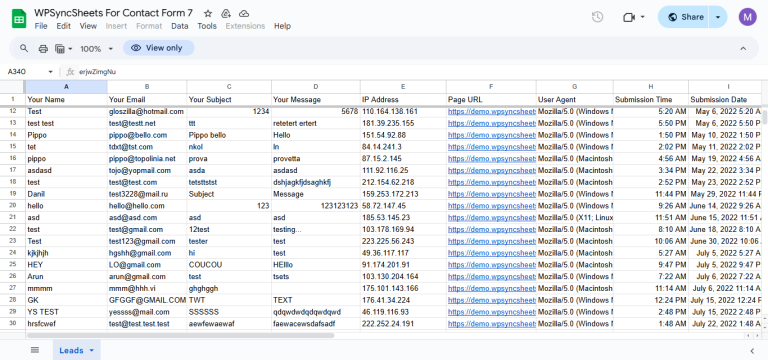The width and height of the screenshot is (768, 360).
Task: Show side panel arrow at bottom right
Action: coord(752,350)
